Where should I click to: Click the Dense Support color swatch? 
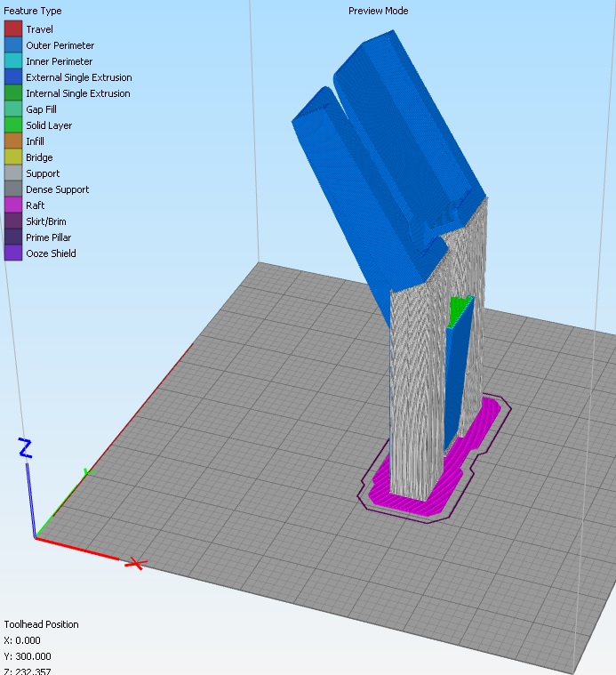[13, 189]
